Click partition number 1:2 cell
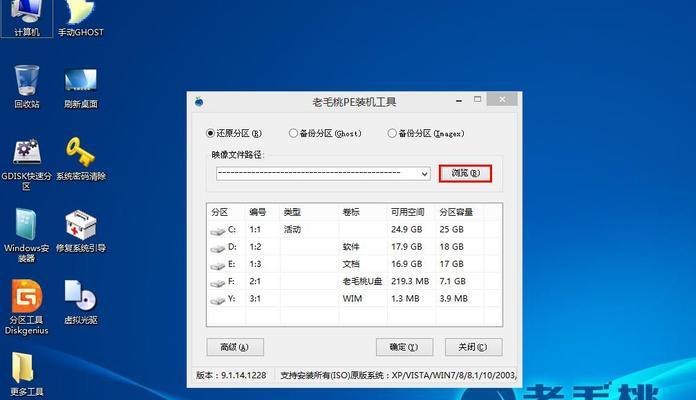Screen dimensions: 696x400 tap(255, 247)
